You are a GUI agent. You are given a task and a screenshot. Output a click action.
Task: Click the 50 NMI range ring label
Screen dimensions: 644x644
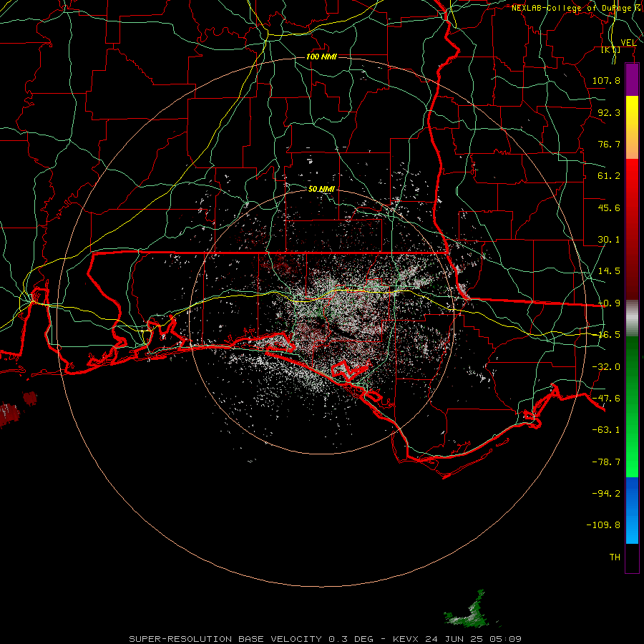[321, 189]
